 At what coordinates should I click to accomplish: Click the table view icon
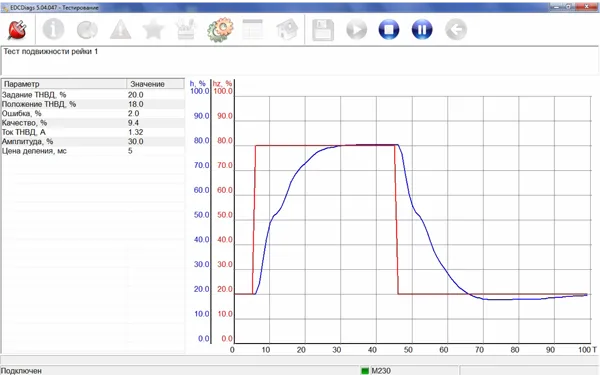pos(253,29)
